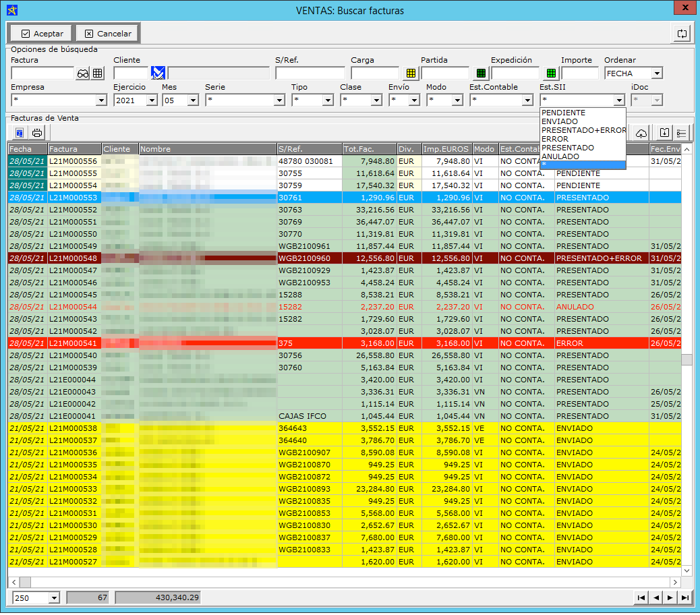
Task: Click the print icon under Facturas de Venta
Action: [x=37, y=133]
